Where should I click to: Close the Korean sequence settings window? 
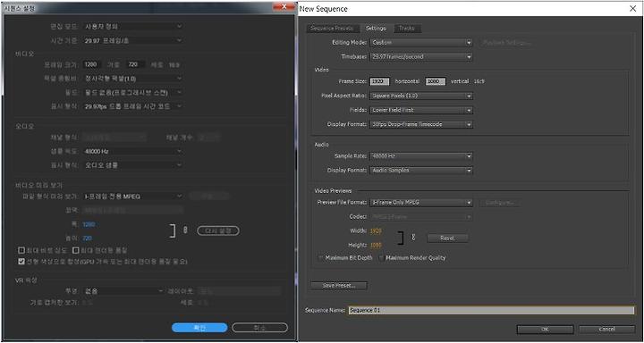tap(284, 7)
